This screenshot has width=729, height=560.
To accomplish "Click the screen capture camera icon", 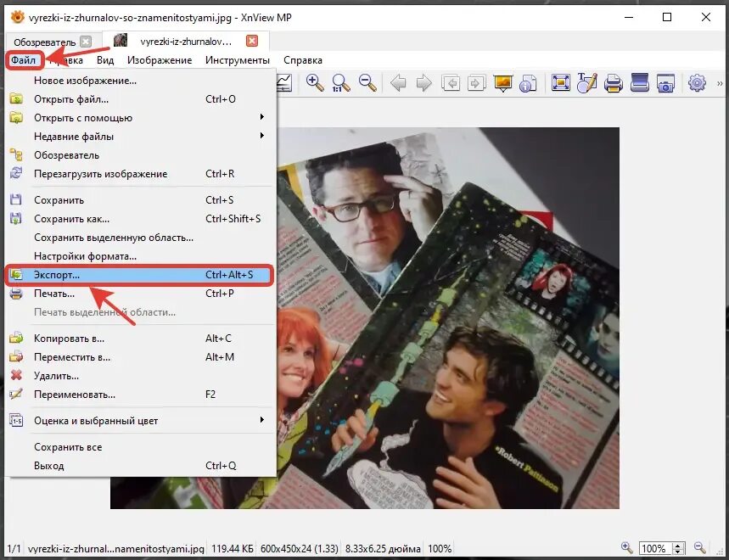I will (x=665, y=84).
